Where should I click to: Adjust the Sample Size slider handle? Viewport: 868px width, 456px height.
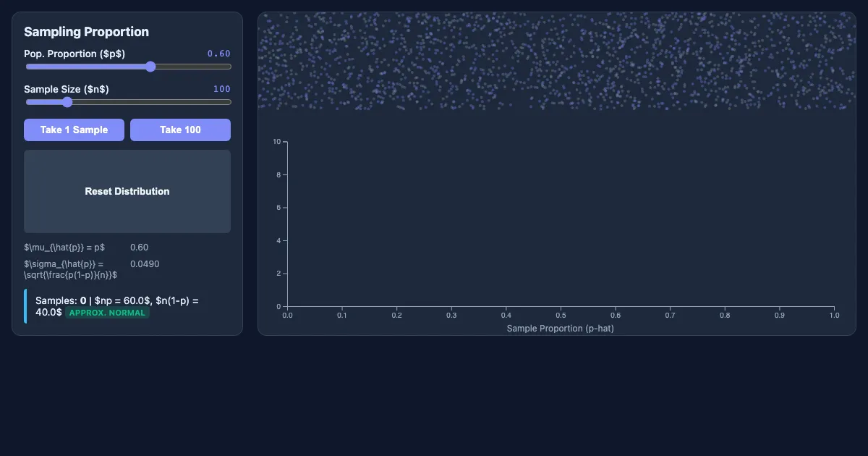67,102
